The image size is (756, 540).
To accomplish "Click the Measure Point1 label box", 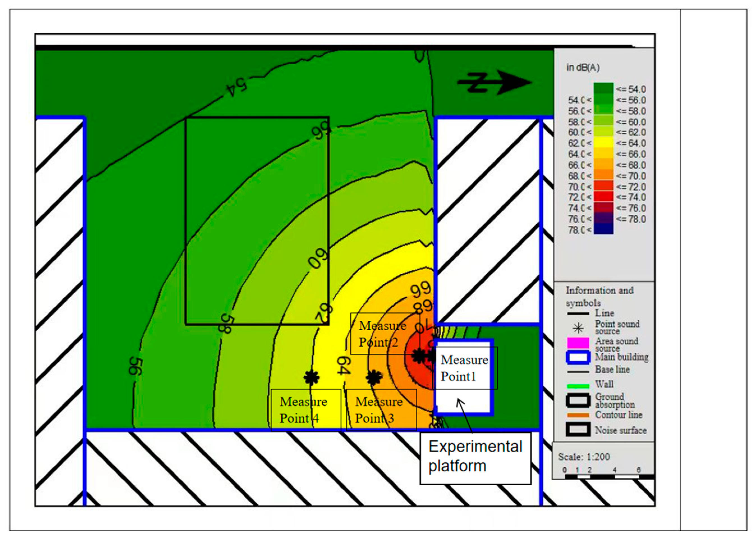I will (464, 368).
